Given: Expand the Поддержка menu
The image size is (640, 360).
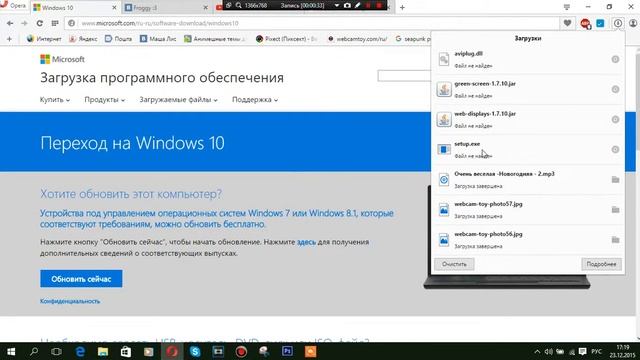Looking at the screenshot, I should pyautogui.click(x=255, y=100).
